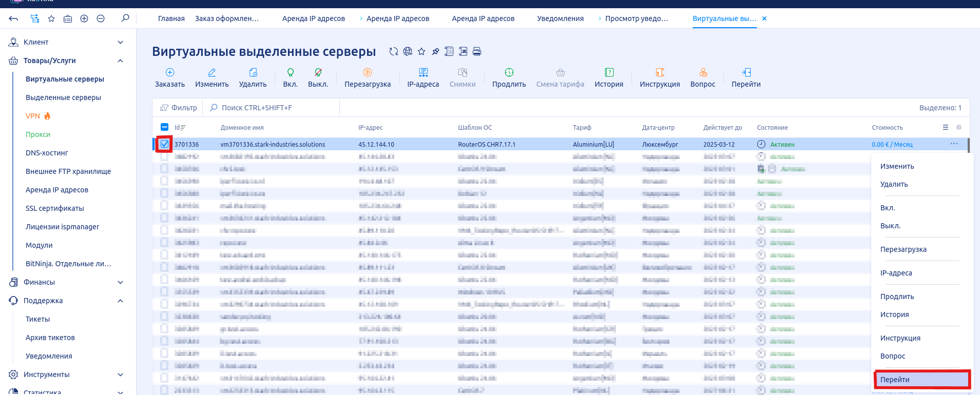Image resolution: width=980 pixels, height=395 pixels.
Task: Click Удалить in the toolbar
Action: tap(253, 78)
